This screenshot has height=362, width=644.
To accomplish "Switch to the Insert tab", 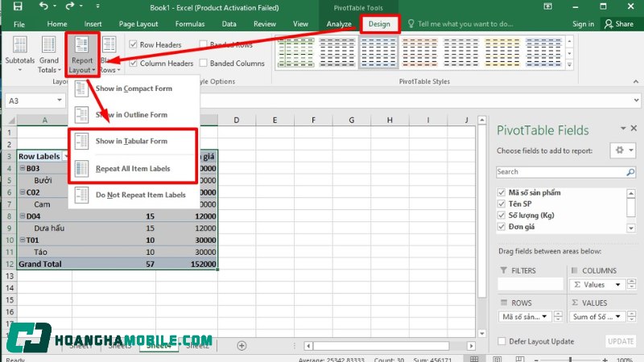I will coord(93,24).
